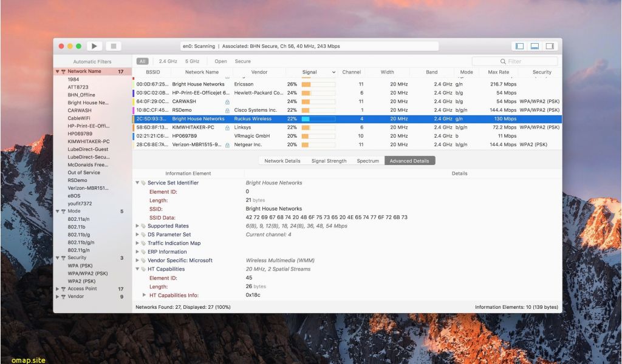The image size is (622, 364).
Task: Show only Secure networks
Action: pos(243,61)
